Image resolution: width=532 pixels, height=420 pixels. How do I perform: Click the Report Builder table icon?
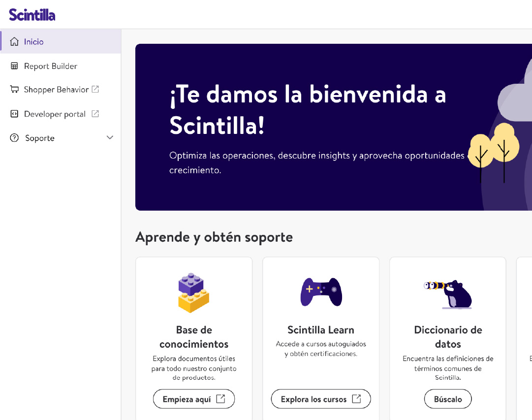click(x=14, y=66)
